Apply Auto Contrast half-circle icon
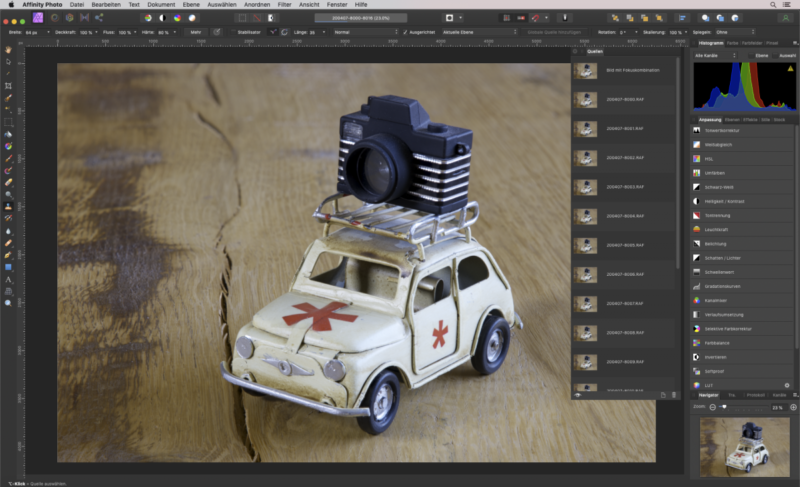800x487 pixels. 162,18
